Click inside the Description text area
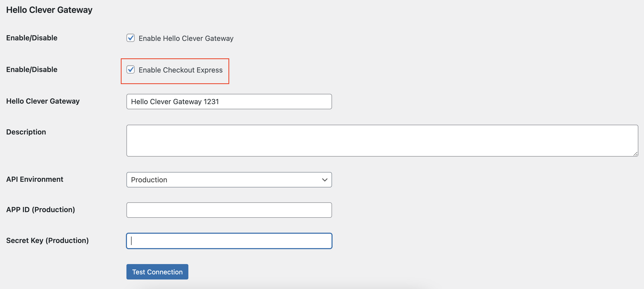Image resolution: width=644 pixels, height=289 pixels. pyautogui.click(x=382, y=141)
